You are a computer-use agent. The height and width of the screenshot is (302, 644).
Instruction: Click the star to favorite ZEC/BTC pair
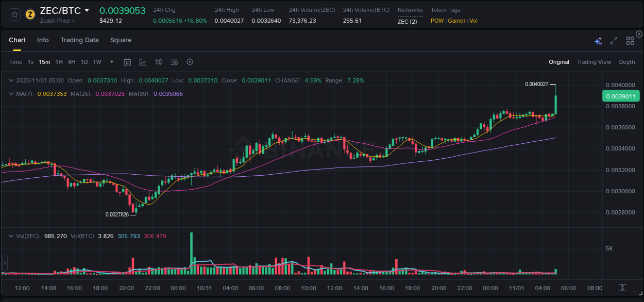14,14
